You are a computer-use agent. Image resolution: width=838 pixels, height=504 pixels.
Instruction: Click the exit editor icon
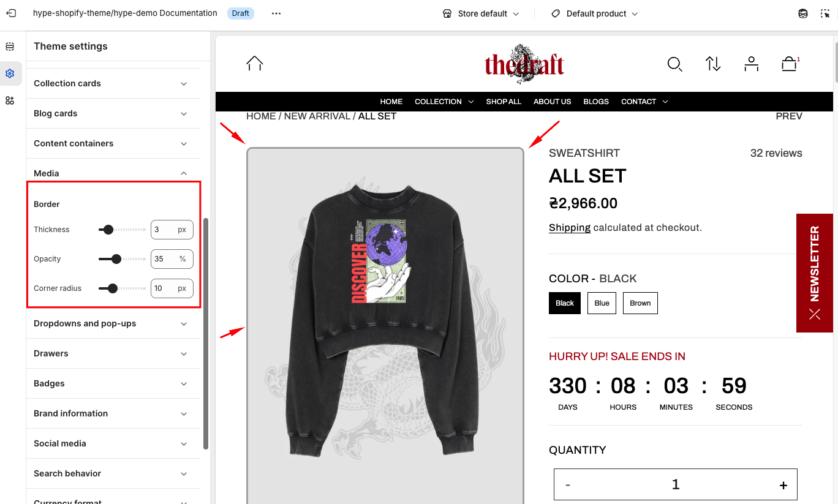[x=11, y=13]
